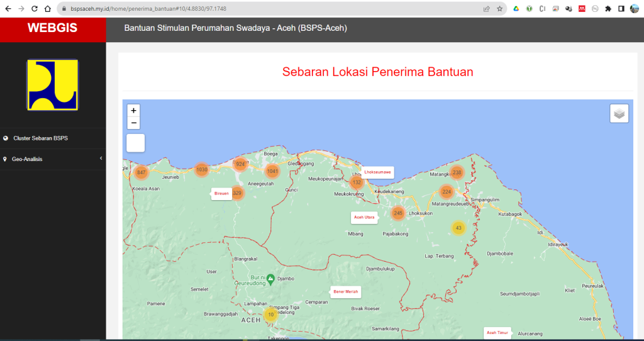Open the map layers switcher icon
The height and width of the screenshot is (341, 644).
619,113
